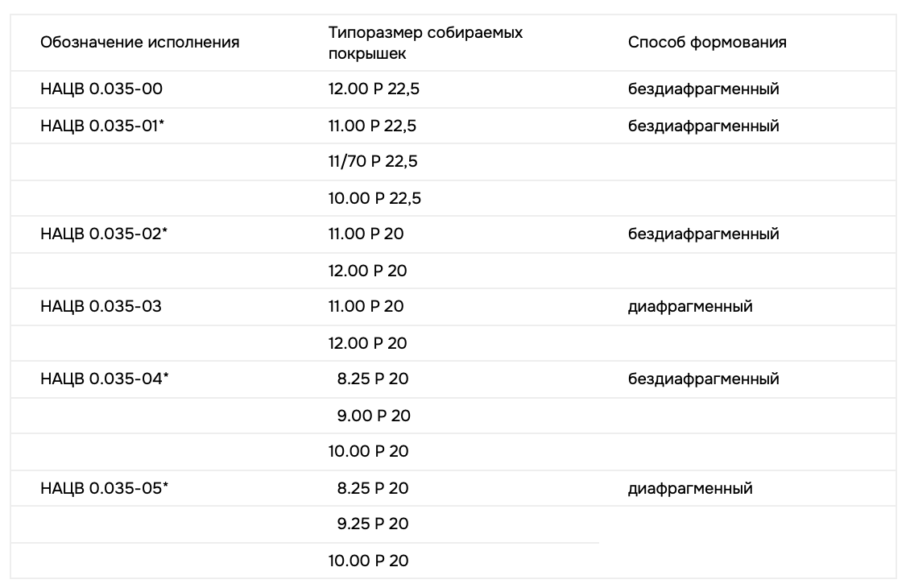Click the 'Обозначение исполнения' column header
This screenshot has width=910, height=588.
(x=140, y=43)
